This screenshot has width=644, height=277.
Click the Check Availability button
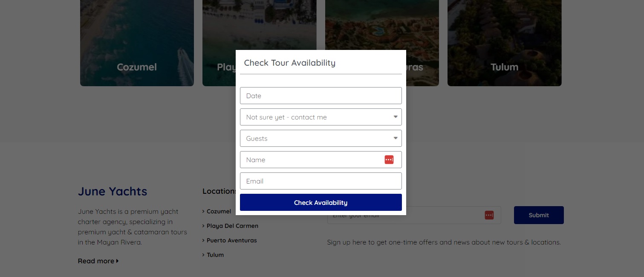(x=321, y=202)
